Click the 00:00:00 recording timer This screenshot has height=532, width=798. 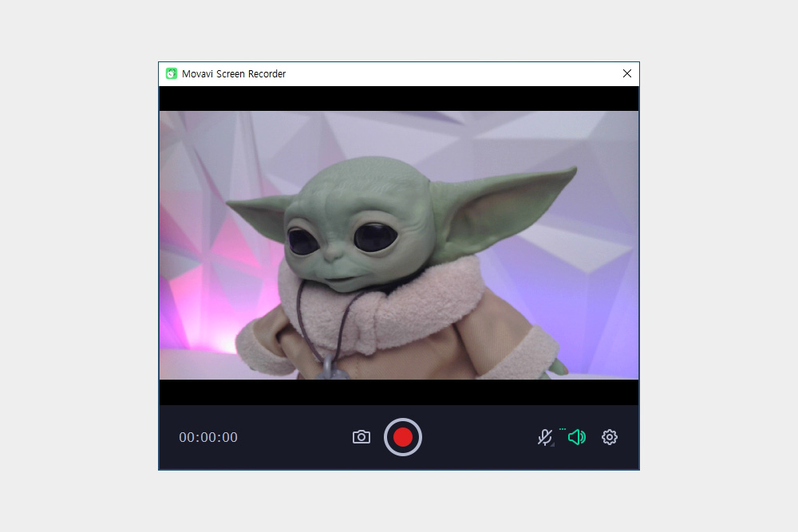pos(208,437)
